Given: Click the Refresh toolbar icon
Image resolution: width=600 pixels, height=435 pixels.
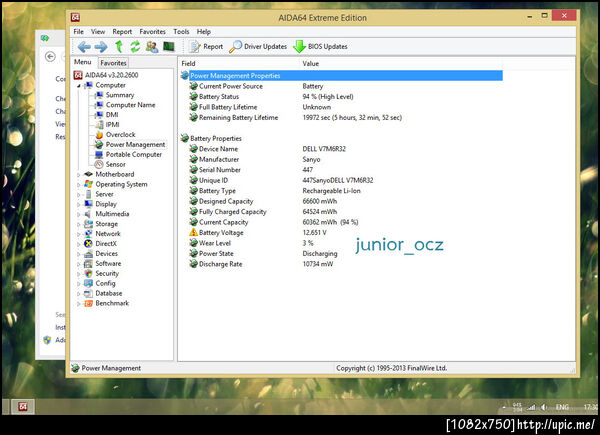Looking at the screenshot, I should coord(135,47).
